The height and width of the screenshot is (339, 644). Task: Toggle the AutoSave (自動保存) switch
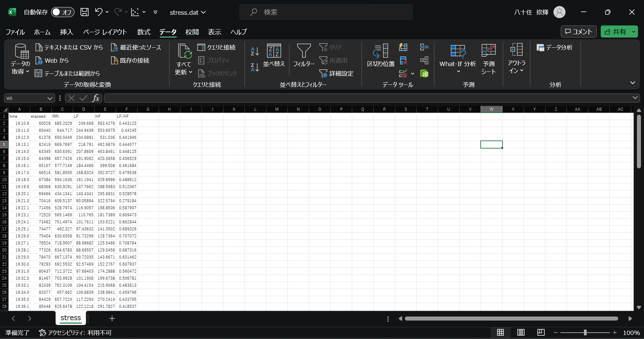tap(62, 12)
